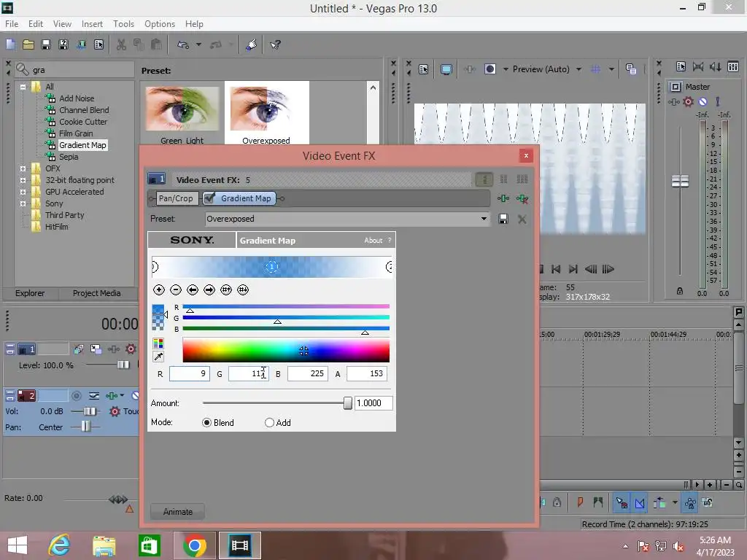Click the Green Light preset thumbnail
This screenshot has width=747, height=560.
182,109
